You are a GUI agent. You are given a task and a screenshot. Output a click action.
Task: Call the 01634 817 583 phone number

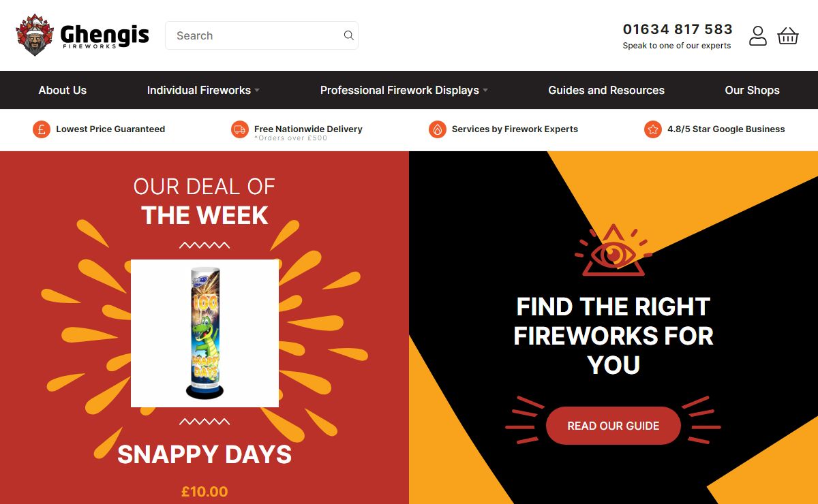tap(678, 29)
